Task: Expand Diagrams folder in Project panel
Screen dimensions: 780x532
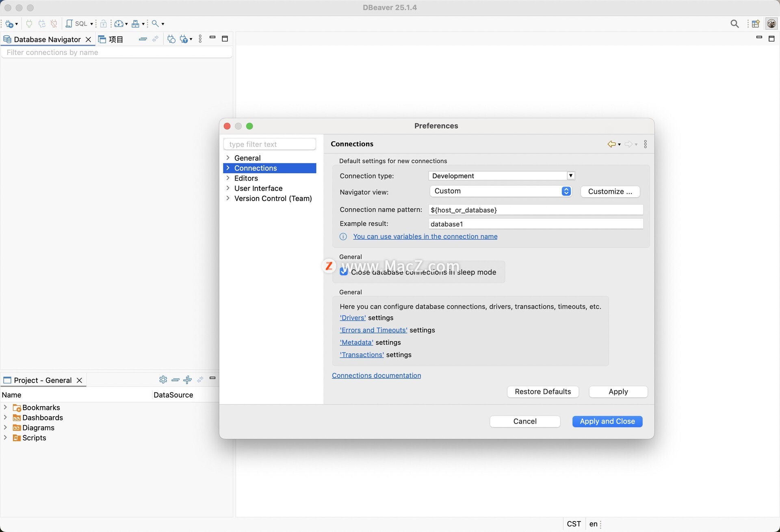Action: (5, 427)
